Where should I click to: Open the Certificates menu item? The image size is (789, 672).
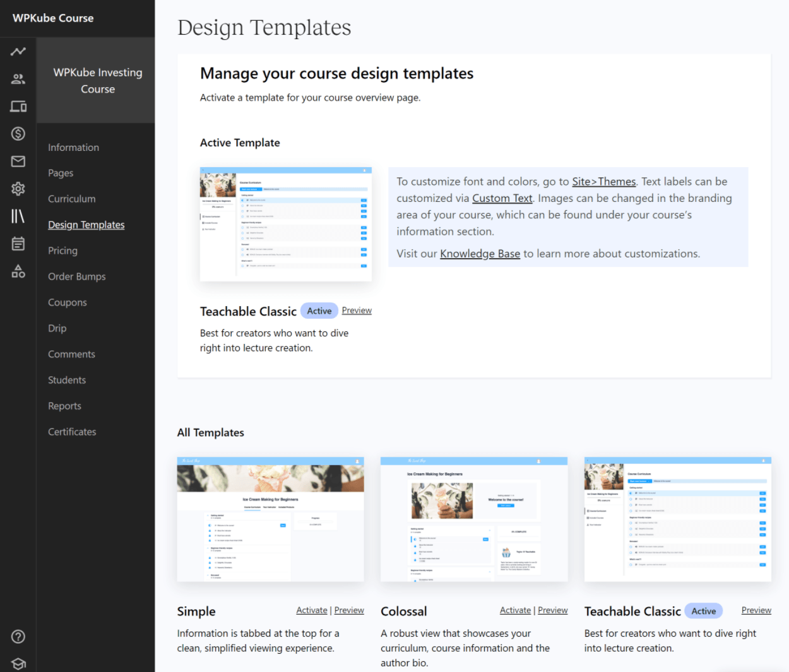[x=72, y=432]
